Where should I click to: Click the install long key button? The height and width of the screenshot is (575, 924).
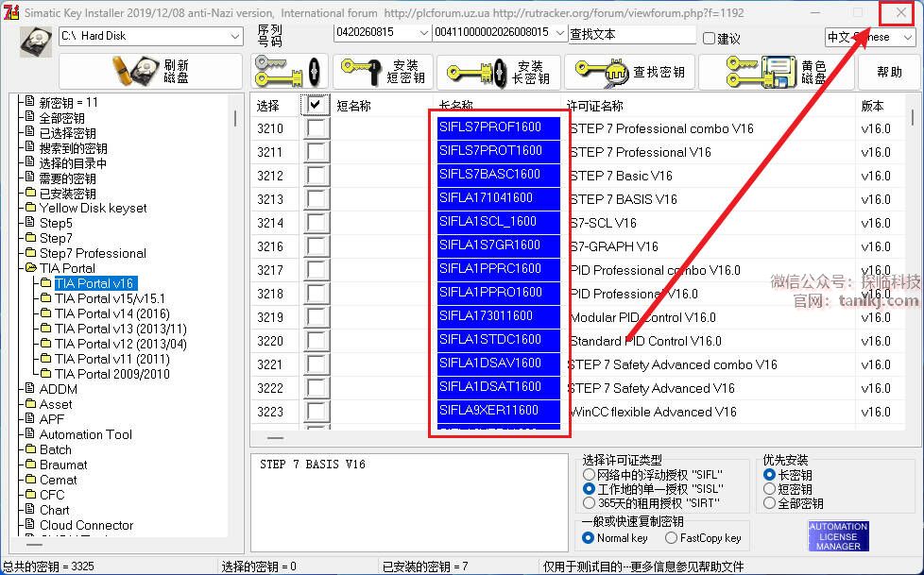click(x=499, y=72)
